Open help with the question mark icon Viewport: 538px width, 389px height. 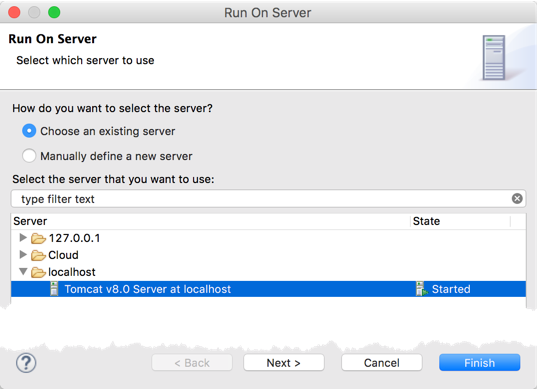coord(26,363)
